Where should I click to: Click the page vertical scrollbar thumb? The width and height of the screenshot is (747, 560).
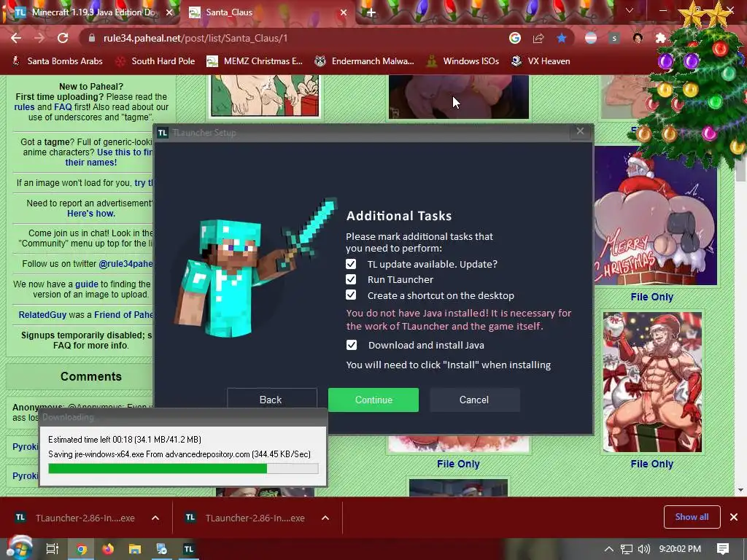(x=740, y=164)
